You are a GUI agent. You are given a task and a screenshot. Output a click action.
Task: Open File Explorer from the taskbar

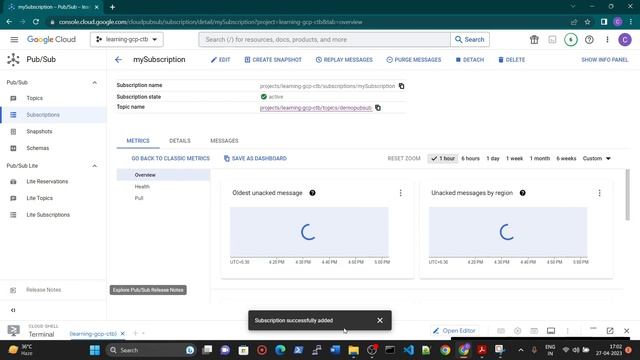(x=353, y=350)
